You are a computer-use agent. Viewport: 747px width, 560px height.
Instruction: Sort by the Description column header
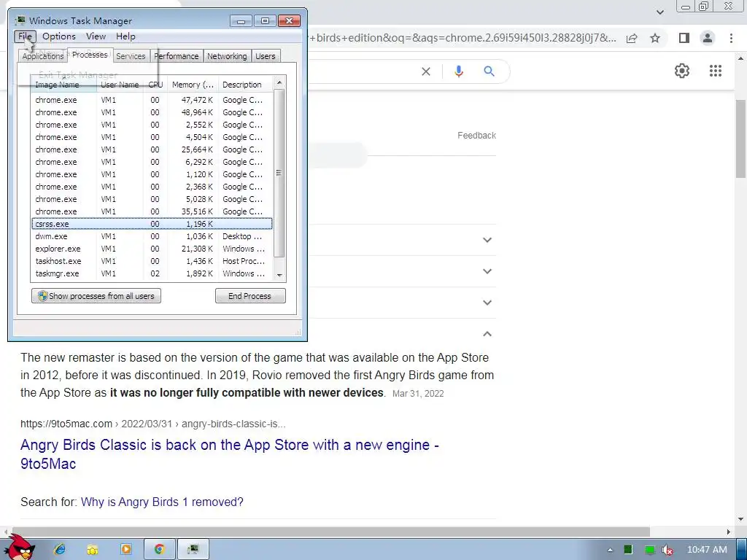(x=245, y=85)
